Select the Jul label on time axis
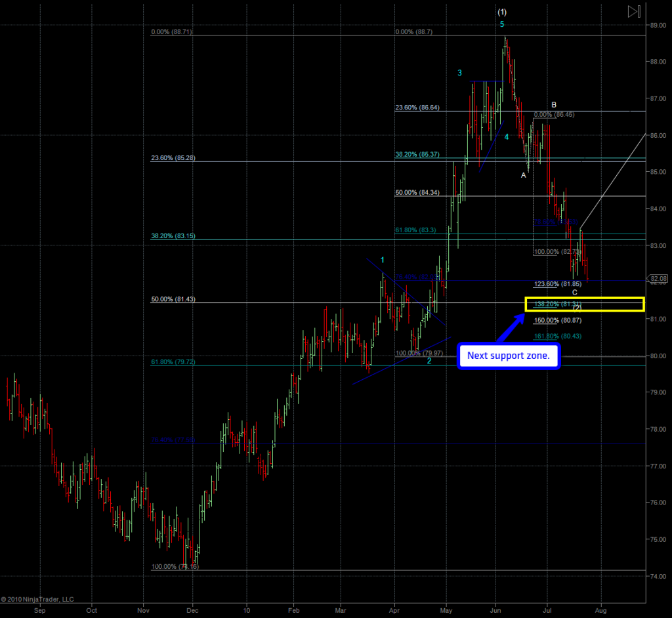This screenshot has width=672, height=618. [547, 611]
